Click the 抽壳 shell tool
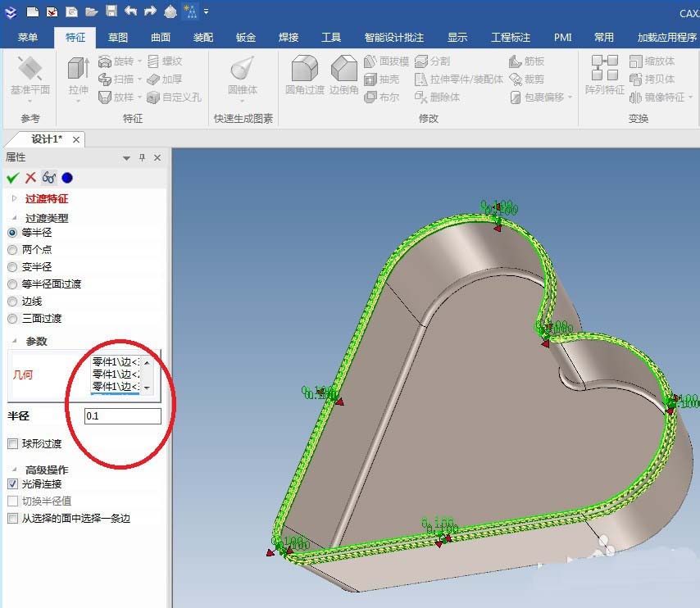 [382, 79]
